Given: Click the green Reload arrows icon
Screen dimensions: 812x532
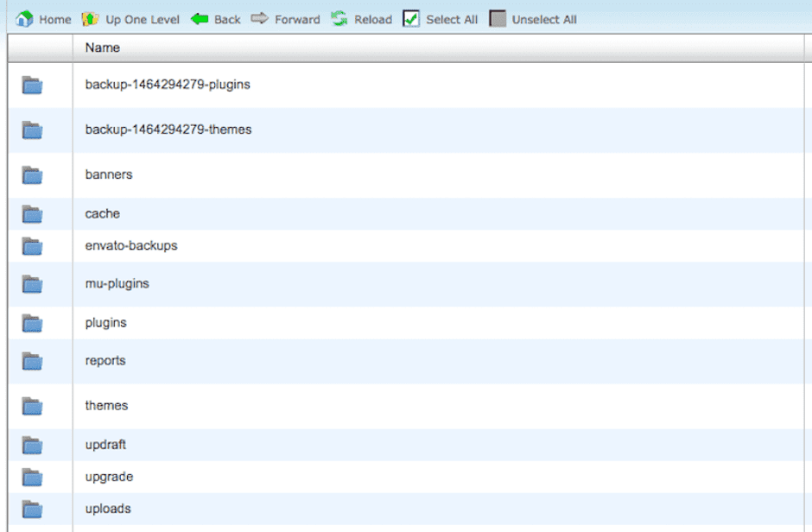Looking at the screenshot, I should coord(339,19).
